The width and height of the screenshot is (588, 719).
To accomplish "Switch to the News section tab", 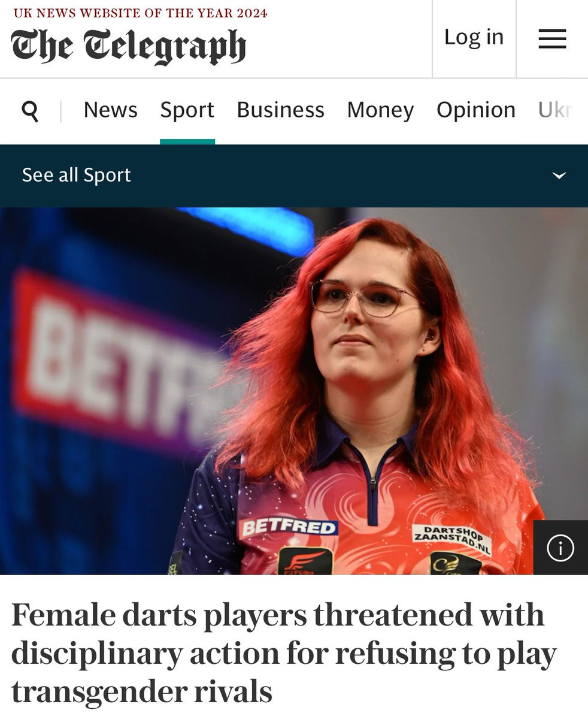I will [111, 110].
